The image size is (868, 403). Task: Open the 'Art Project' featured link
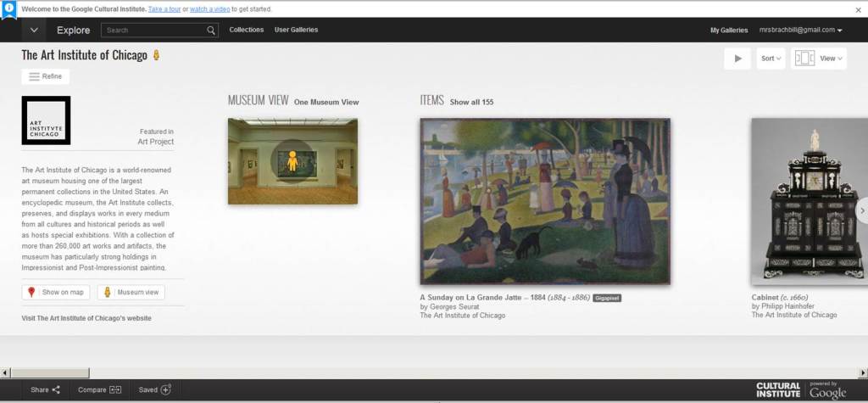tap(156, 142)
